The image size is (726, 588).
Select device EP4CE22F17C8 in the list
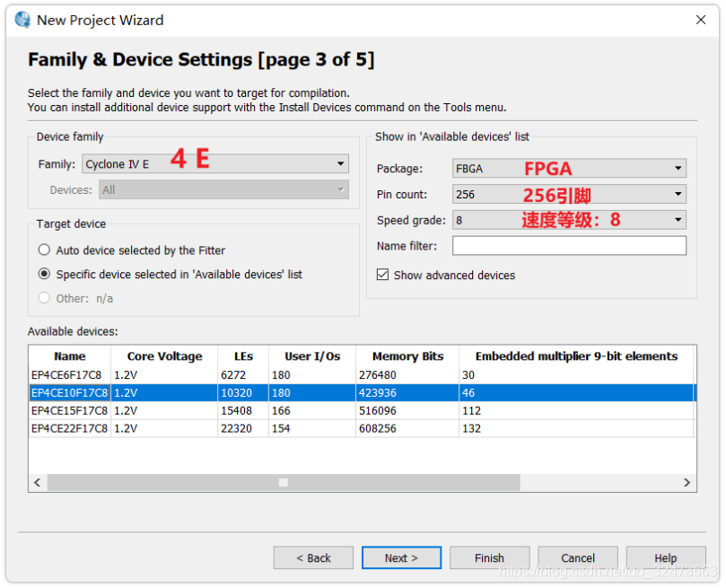click(x=69, y=429)
